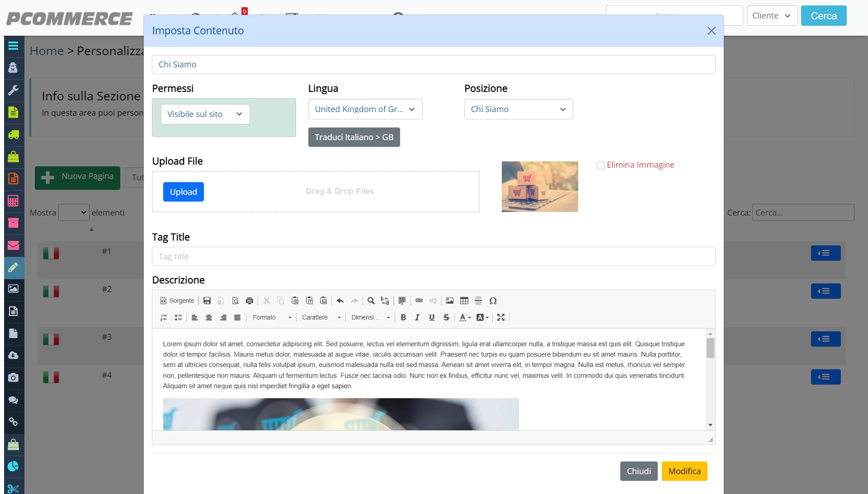This screenshot has height=494, width=868.
Task: Close the Imposta Contenuto dialog with X
Action: [712, 31]
